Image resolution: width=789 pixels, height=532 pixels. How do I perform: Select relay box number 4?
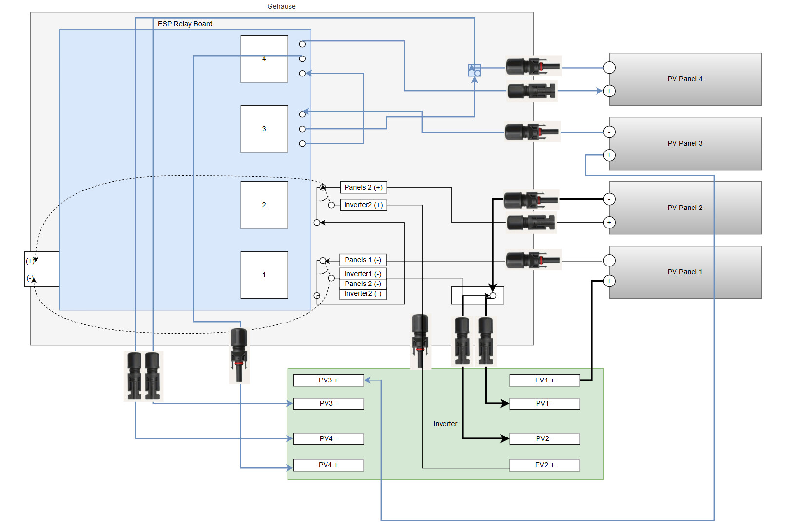pos(264,59)
